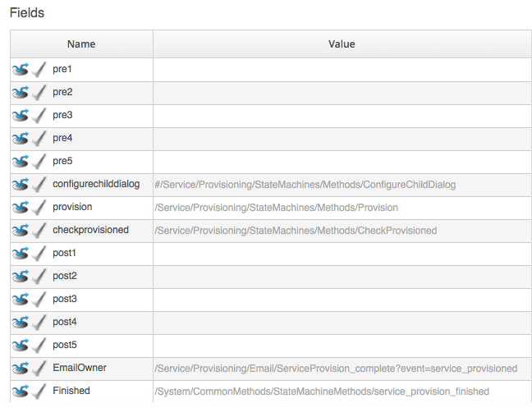Click the gray checkmark beside checkprovisioned
The height and width of the screenshot is (408, 532).
39,231
